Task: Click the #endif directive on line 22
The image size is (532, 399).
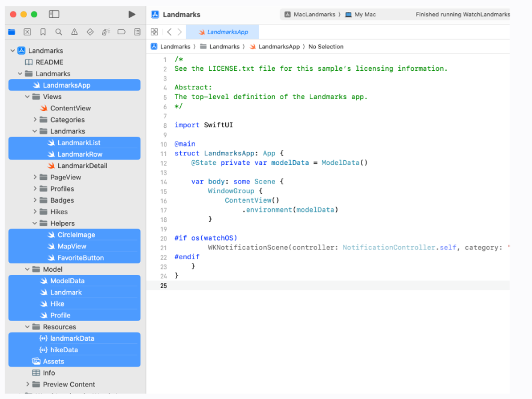Action: tap(187, 257)
